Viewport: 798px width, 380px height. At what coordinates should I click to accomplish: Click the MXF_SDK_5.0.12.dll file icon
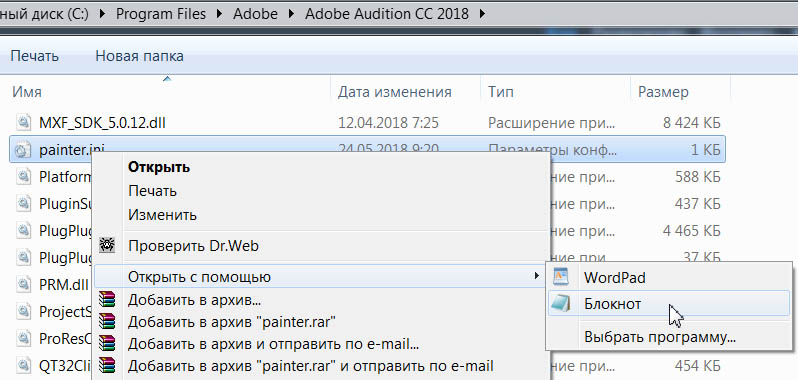pyautogui.click(x=23, y=123)
